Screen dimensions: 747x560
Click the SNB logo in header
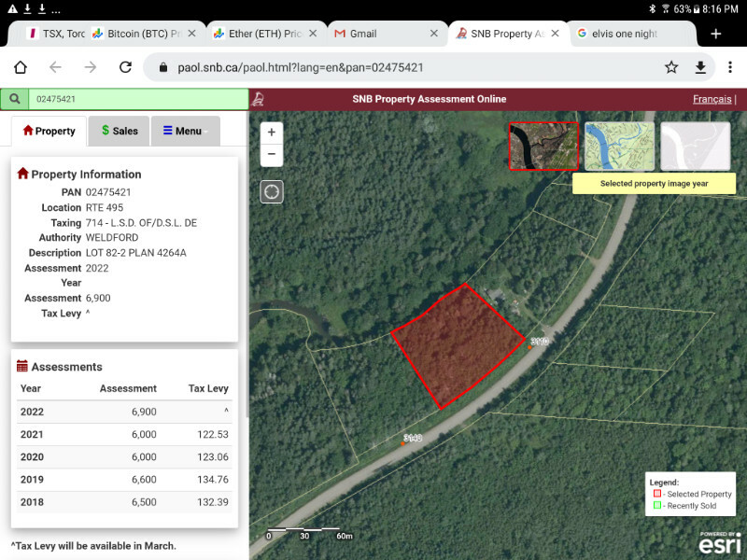pyautogui.click(x=258, y=99)
